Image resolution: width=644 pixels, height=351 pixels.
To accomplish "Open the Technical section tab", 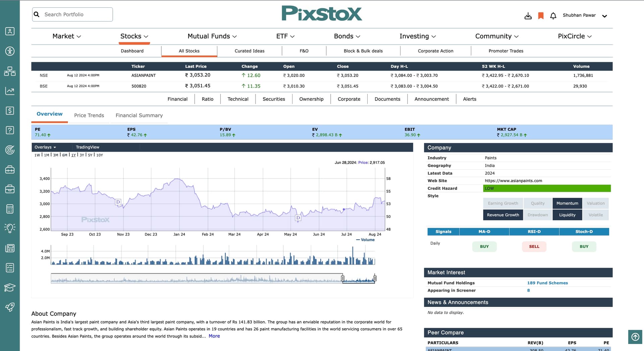I will [x=238, y=99].
